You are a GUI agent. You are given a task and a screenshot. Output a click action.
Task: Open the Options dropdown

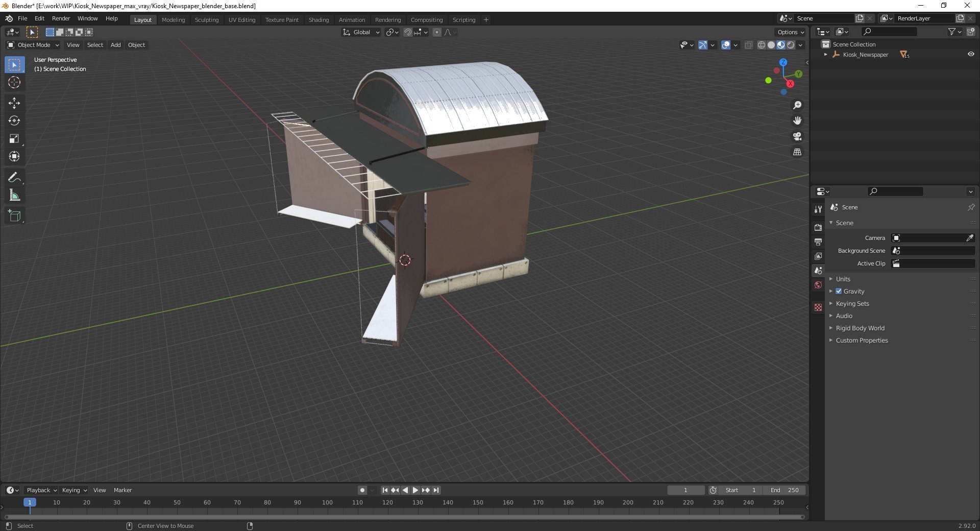(791, 32)
